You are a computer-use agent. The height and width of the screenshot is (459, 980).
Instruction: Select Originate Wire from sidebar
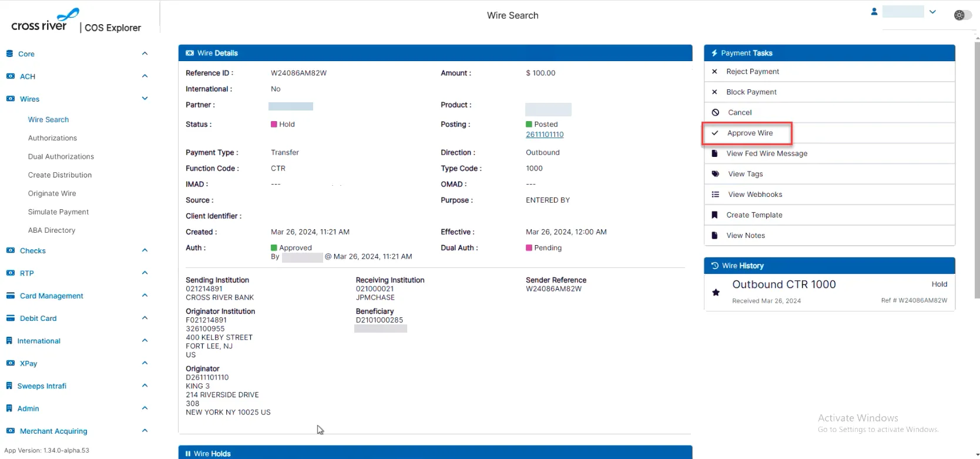52,193
